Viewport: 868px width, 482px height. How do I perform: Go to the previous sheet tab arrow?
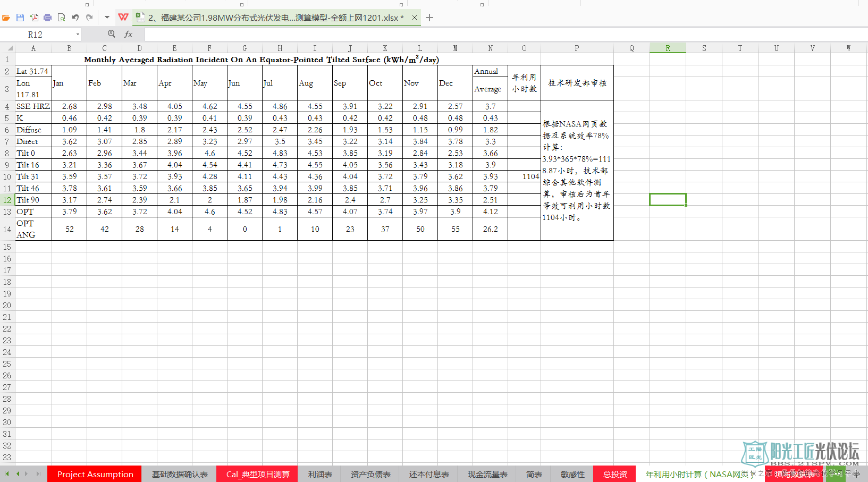click(18, 473)
